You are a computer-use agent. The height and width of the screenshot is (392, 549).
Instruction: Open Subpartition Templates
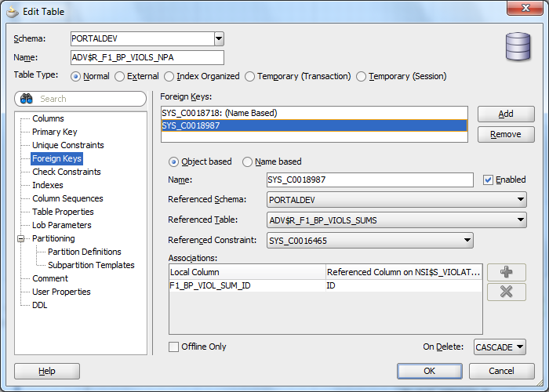click(x=91, y=265)
